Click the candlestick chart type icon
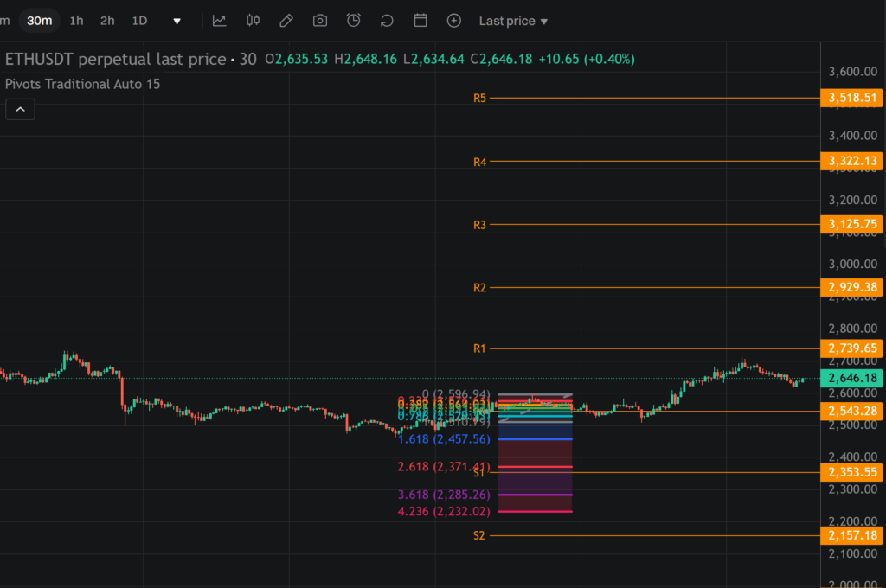This screenshot has width=886, height=588. 253,21
